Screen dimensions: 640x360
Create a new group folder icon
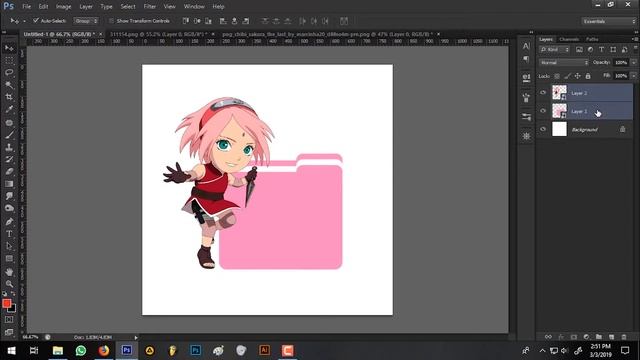click(x=599, y=337)
